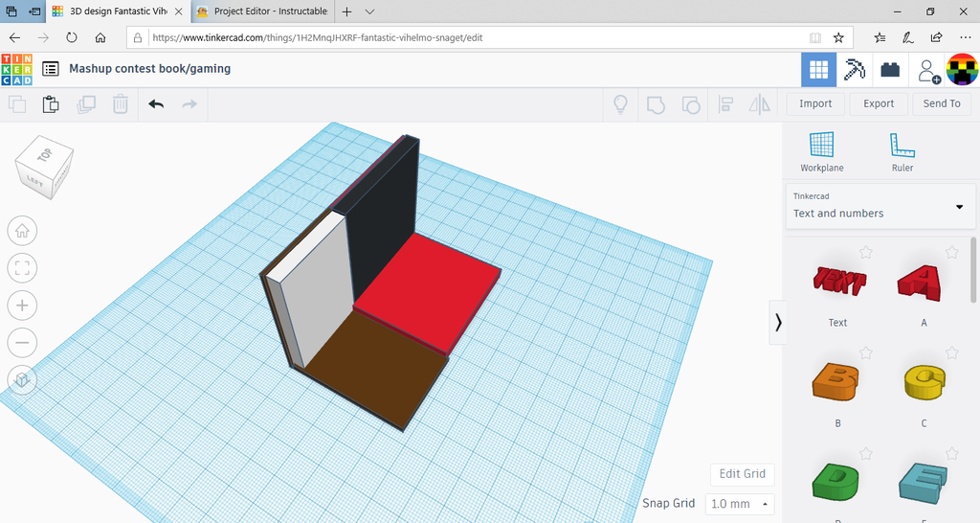Switch to 3D design Fantastic Vihelmo tab

tap(118, 11)
